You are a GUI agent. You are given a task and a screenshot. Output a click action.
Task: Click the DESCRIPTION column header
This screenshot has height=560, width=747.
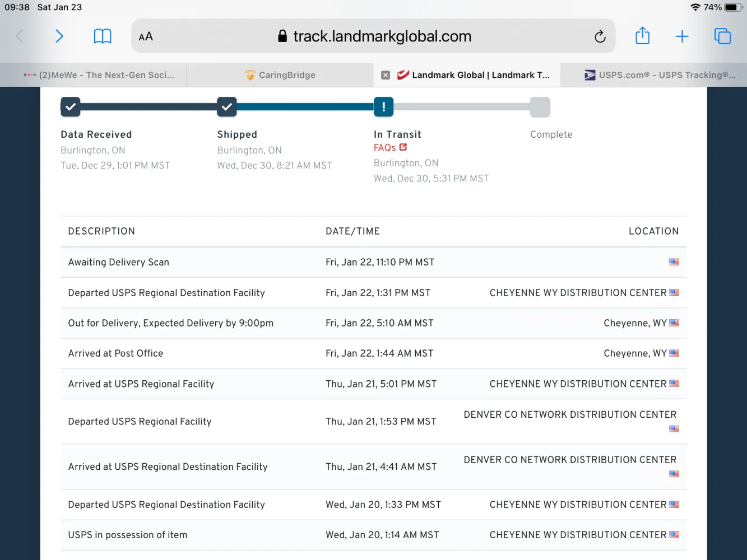[x=101, y=231]
